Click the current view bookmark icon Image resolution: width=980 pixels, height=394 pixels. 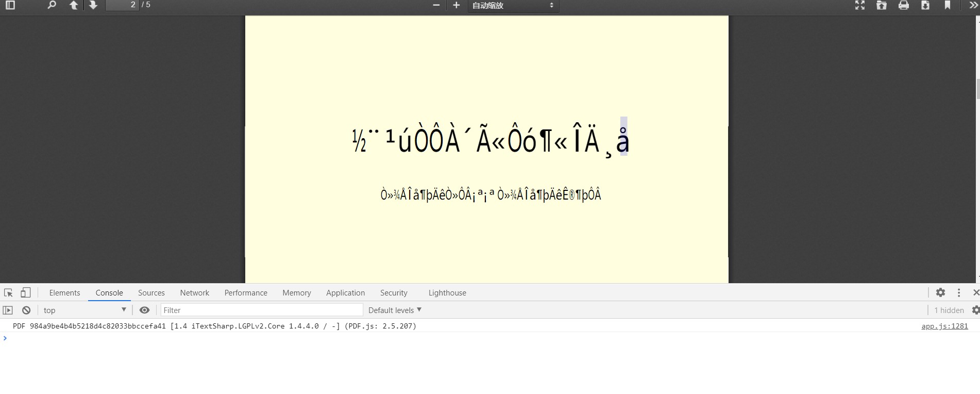point(947,5)
